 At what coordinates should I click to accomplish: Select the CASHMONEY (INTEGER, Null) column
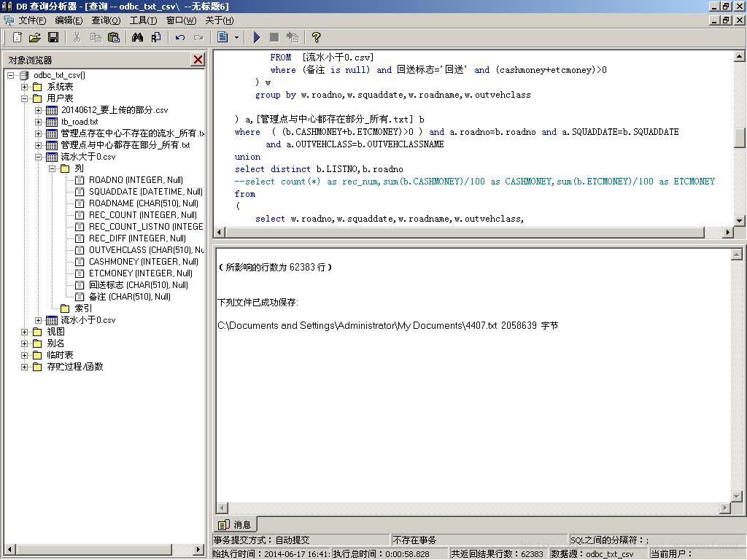[144, 262]
